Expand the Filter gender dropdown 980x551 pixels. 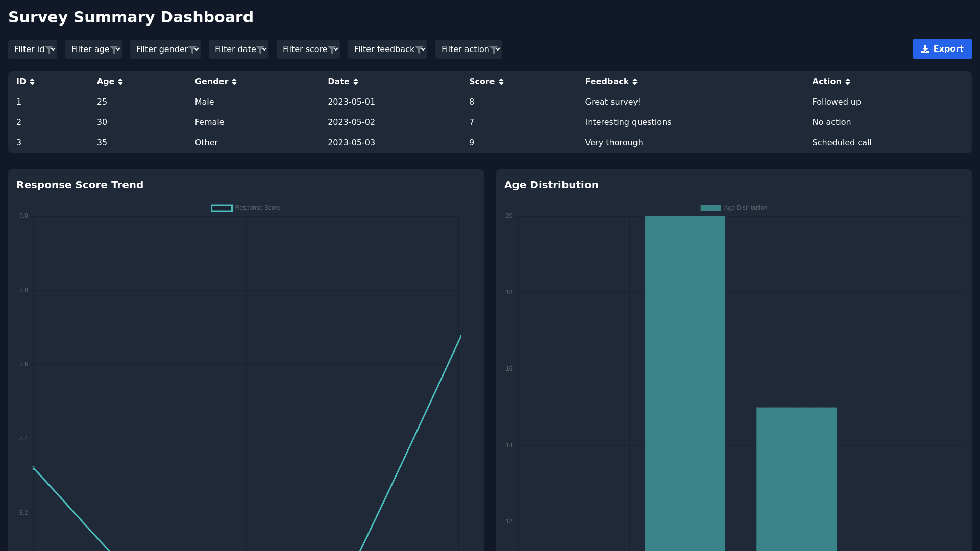165,49
